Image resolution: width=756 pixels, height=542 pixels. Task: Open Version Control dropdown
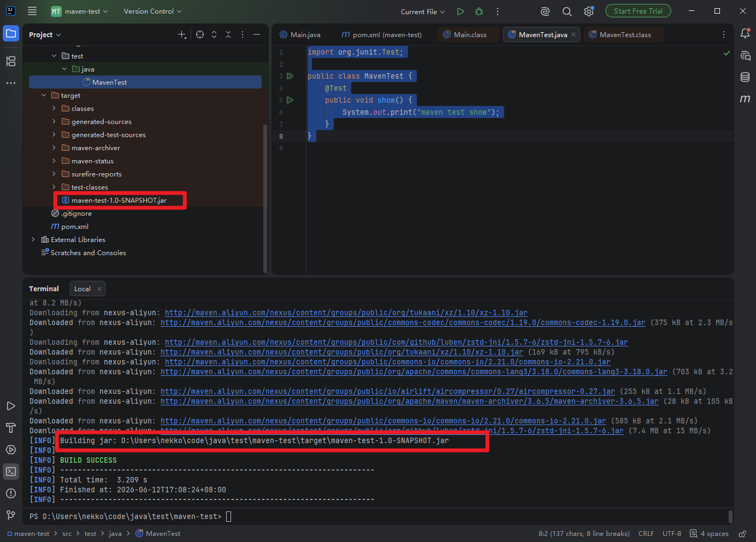click(152, 11)
